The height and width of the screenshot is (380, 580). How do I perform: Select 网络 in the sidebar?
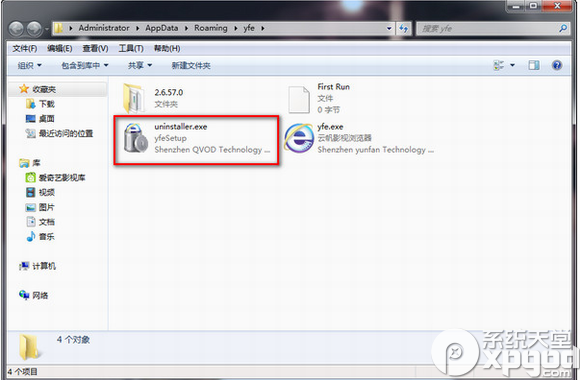point(40,295)
